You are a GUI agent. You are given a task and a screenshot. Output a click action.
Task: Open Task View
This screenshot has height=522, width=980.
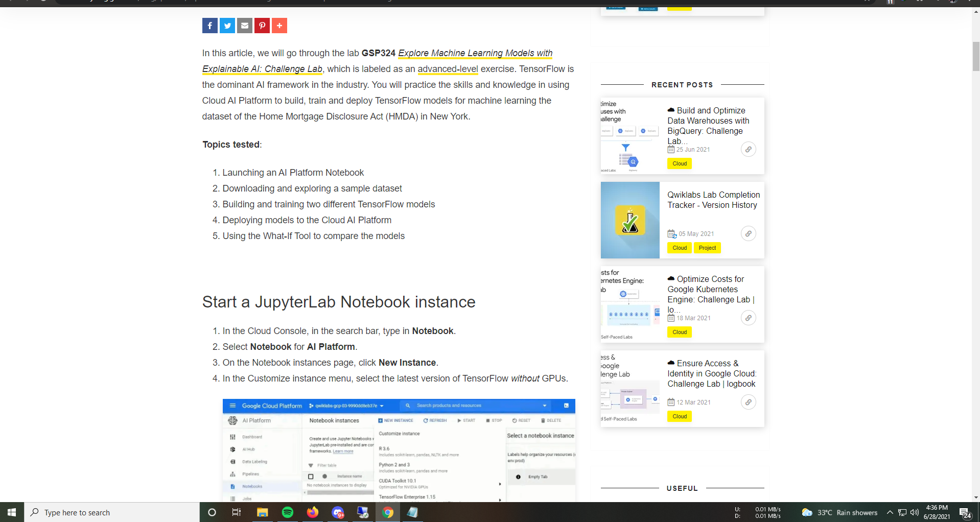pyautogui.click(x=237, y=512)
